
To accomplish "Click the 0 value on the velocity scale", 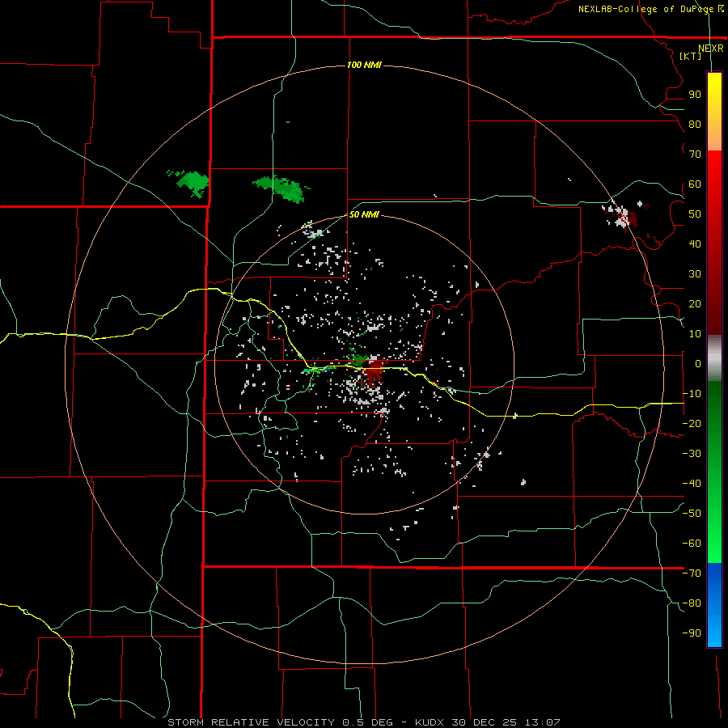I will [x=698, y=363].
